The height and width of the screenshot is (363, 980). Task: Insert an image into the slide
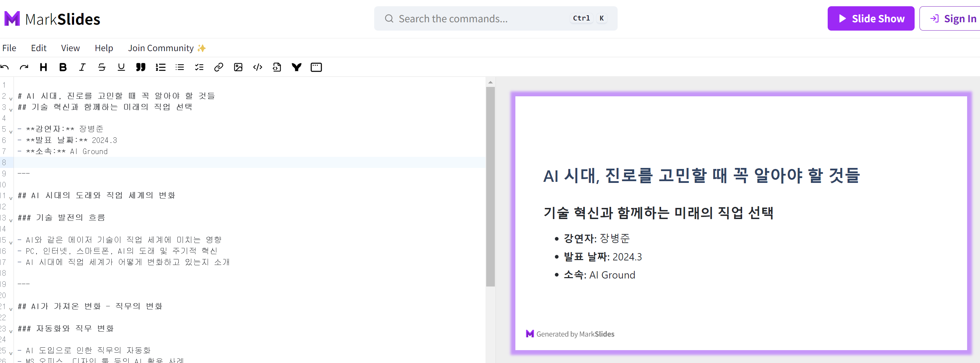tap(238, 67)
